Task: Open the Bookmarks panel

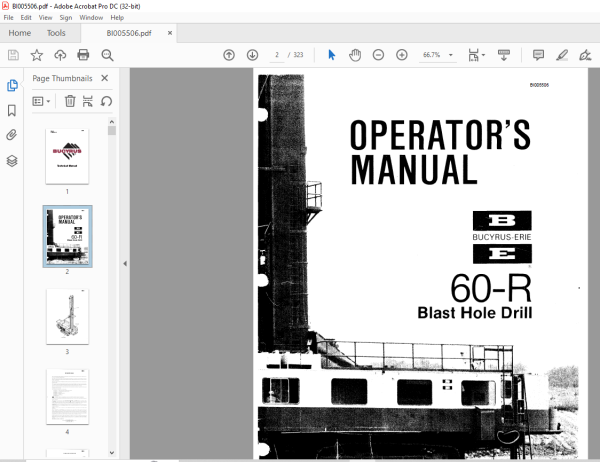Action: tap(12, 111)
